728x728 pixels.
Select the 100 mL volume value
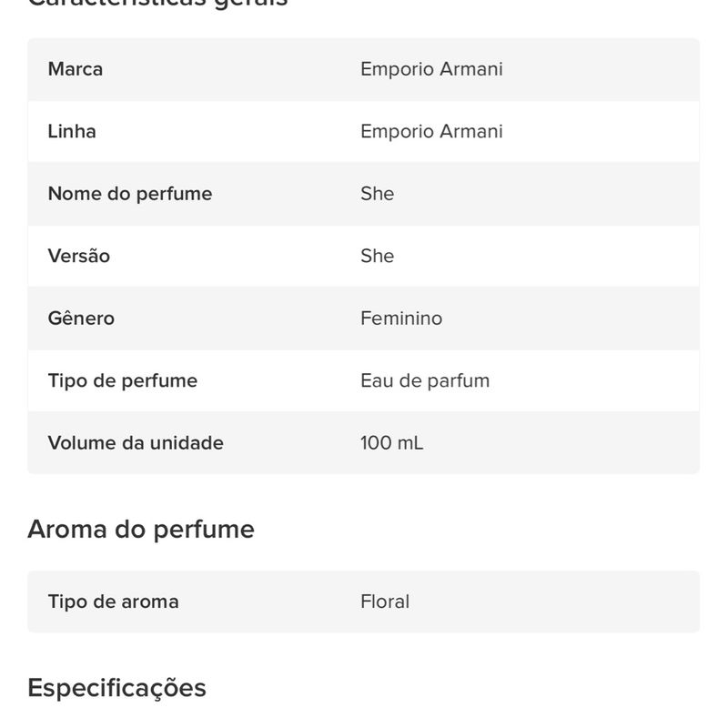tap(392, 443)
